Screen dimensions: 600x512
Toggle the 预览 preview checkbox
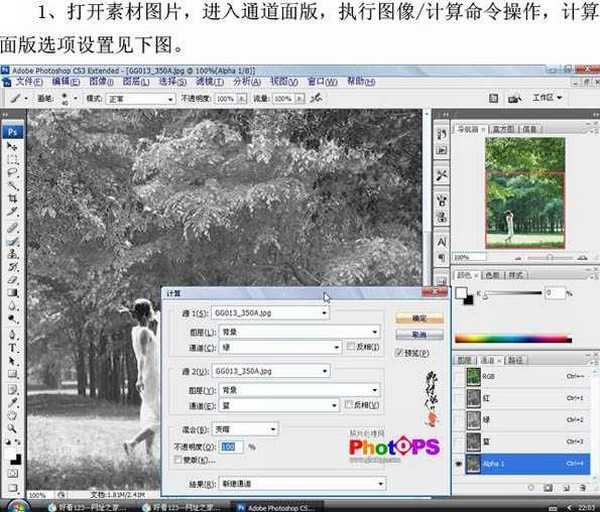point(400,352)
